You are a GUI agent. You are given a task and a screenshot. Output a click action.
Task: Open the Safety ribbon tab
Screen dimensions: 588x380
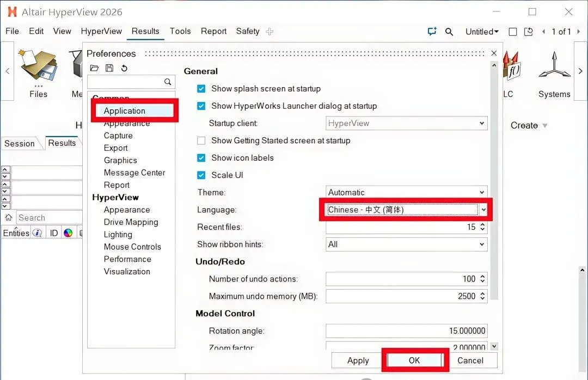(x=248, y=31)
